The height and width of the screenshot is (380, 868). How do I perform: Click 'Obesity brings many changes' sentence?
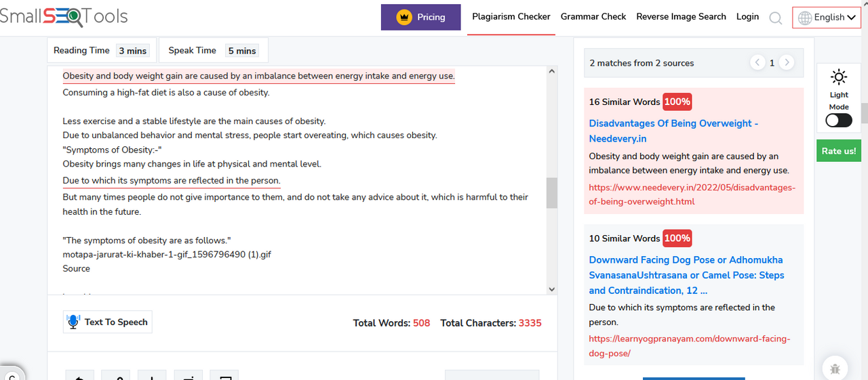tap(192, 164)
